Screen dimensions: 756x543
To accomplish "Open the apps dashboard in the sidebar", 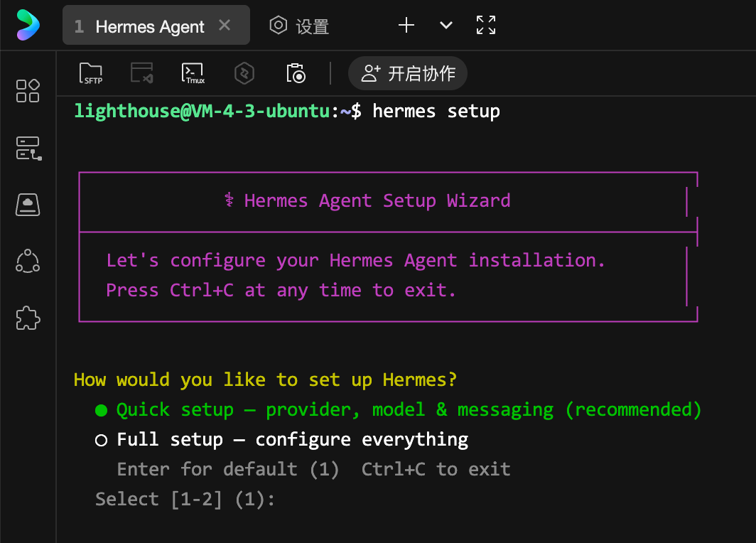I will click(x=27, y=91).
